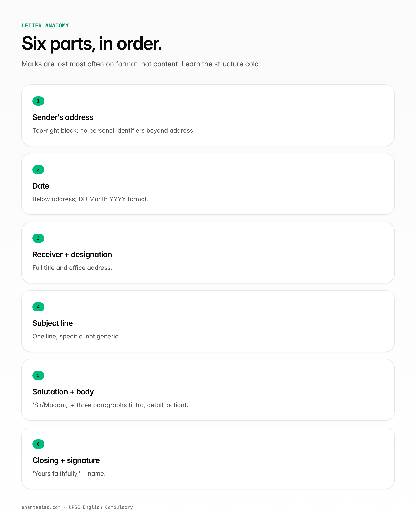Click the Closing + signature heading

tap(66, 460)
